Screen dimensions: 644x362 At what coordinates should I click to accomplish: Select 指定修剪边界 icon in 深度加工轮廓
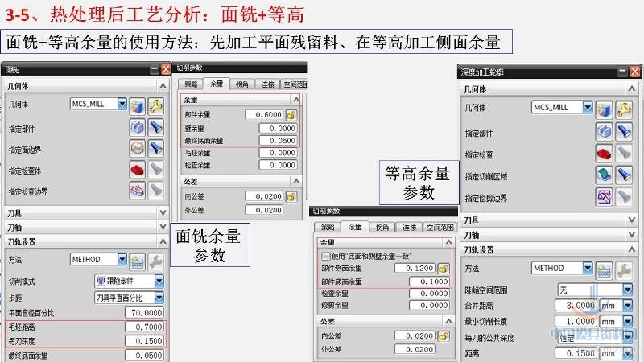point(605,196)
